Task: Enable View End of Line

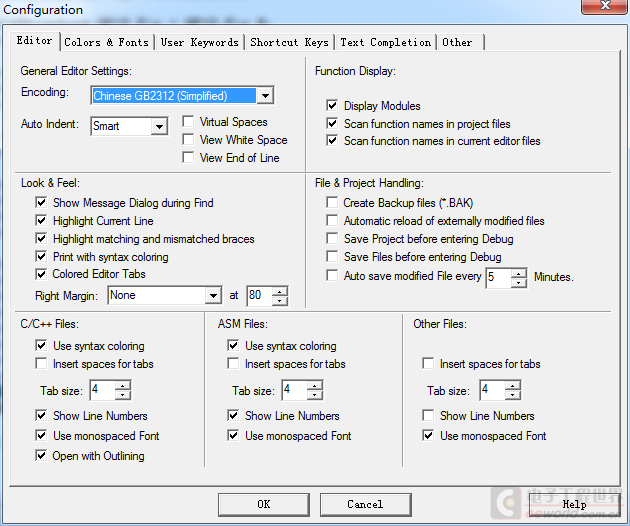Action: (188, 158)
